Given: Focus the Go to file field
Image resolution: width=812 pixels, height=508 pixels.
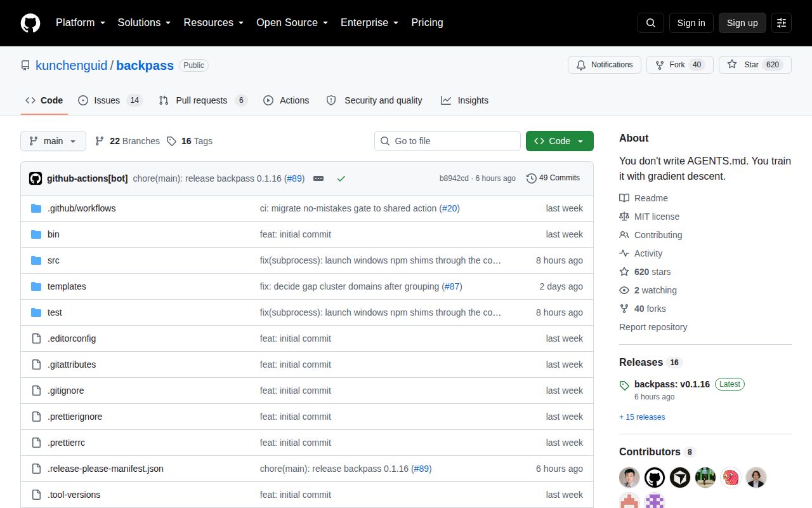Looking at the screenshot, I should click(447, 141).
